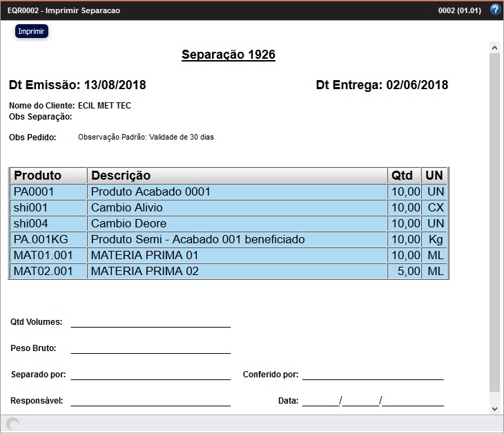The image size is (504, 434).
Task: Click the Dt Entrega: 02/06/2018 text
Action: click(382, 85)
